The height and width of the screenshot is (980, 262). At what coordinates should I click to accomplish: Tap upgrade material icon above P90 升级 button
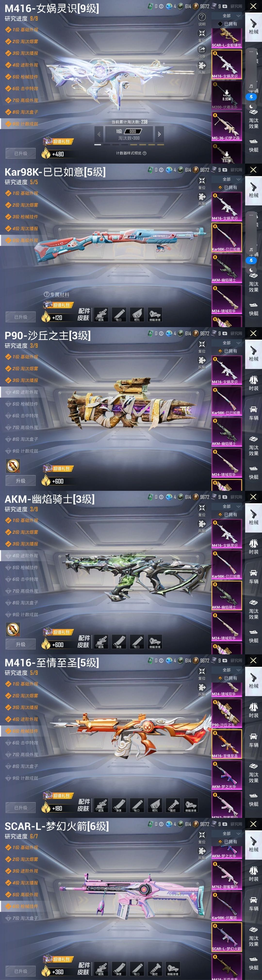coord(13,466)
